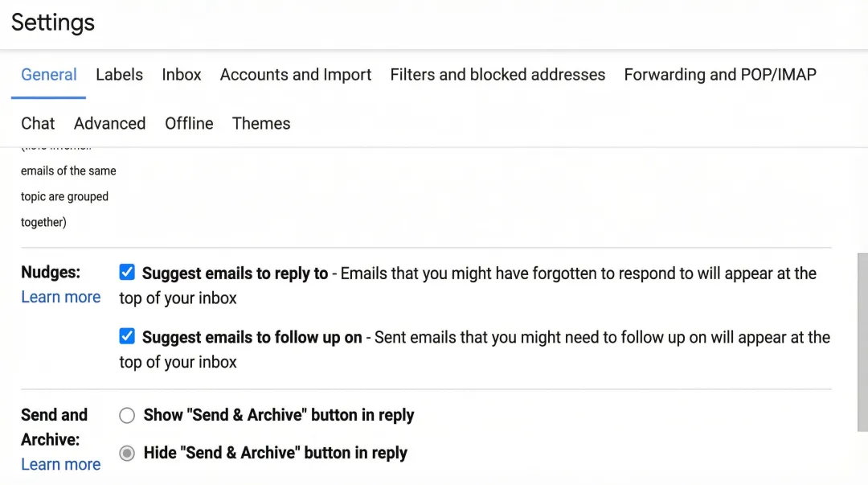Switch to Accounts and Import settings
This screenshot has width=868, height=485.
[295, 74]
